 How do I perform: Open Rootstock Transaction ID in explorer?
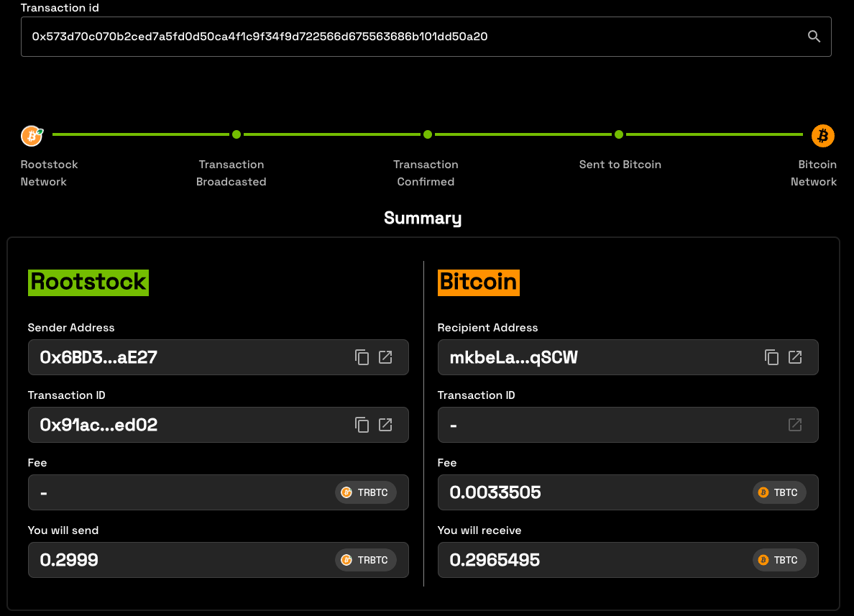385,425
